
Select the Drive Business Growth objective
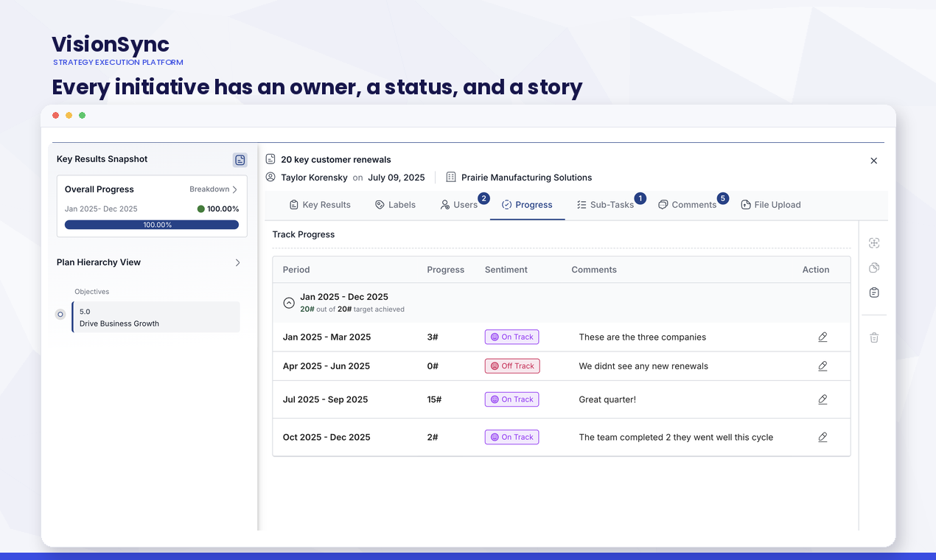click(x=156, y=318)
